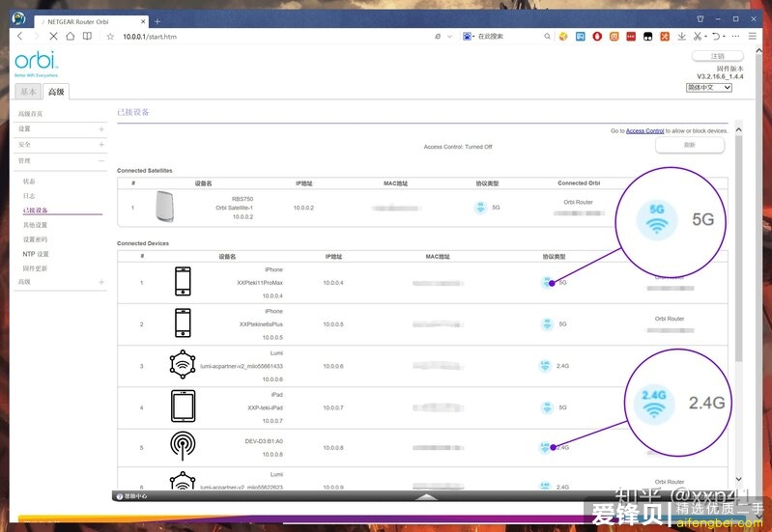The height and width of the screenshot is (532, 772).
Task: Open the 日志 sidebar item
Action: click(x=29, y=196)
